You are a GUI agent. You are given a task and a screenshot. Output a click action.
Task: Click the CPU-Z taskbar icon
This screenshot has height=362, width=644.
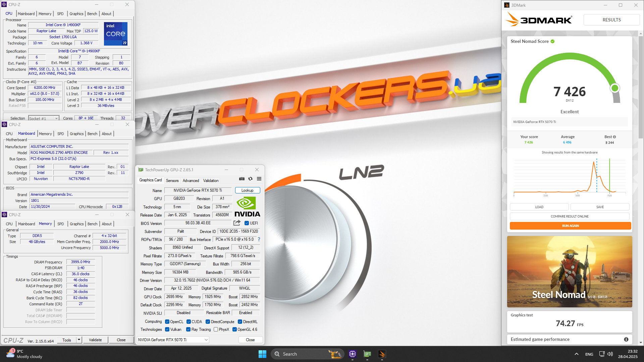point(352,354)
